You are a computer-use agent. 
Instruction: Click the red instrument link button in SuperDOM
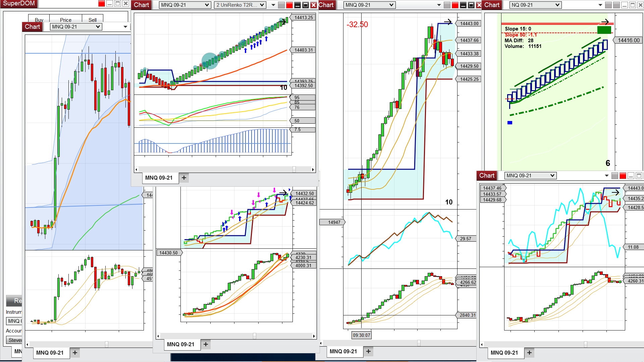coord(101,3)
